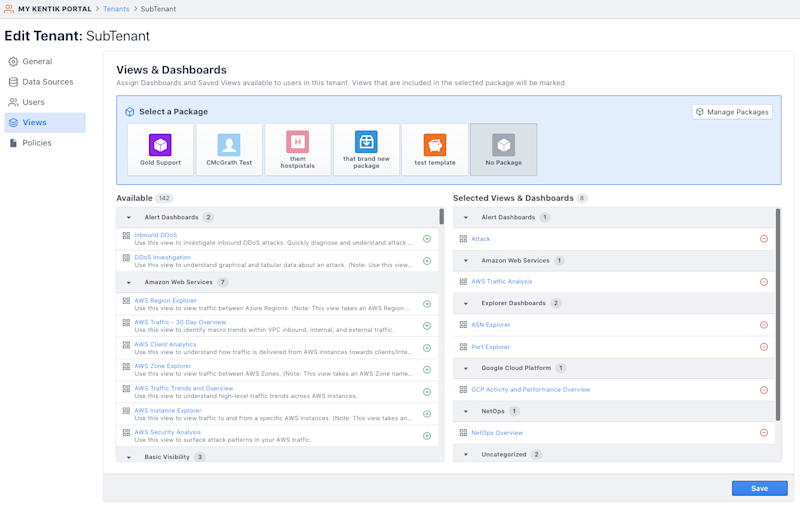Remove ASN Explorer from selected views
Image resolution: width=800 pixels, height=508 pixels.
coord(764,325)
